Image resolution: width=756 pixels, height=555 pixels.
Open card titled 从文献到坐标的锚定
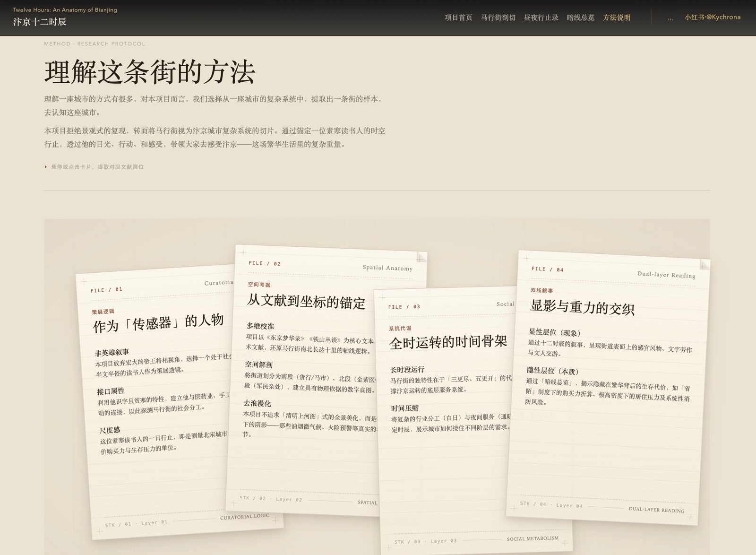click(x=306, y=302)
